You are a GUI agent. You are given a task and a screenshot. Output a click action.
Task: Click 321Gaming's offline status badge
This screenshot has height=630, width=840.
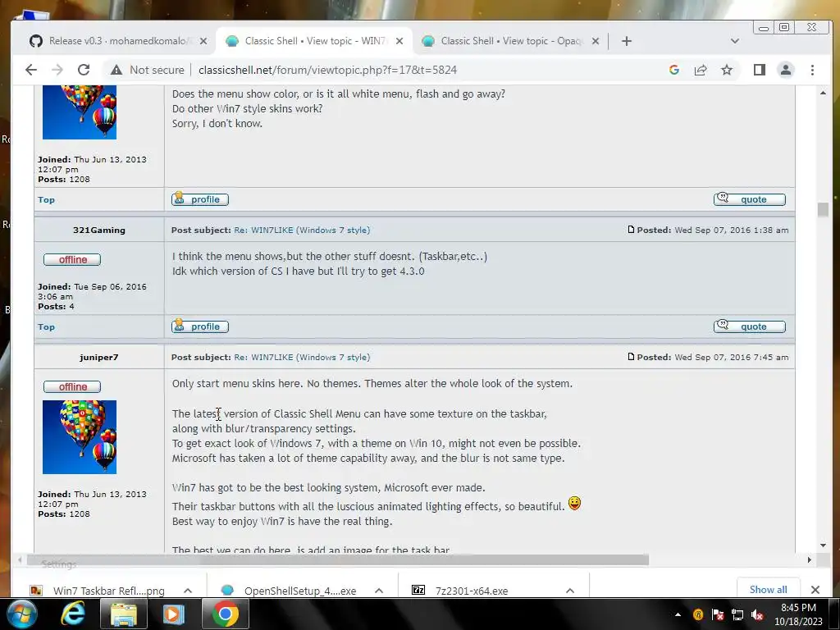tap(72, 259)
